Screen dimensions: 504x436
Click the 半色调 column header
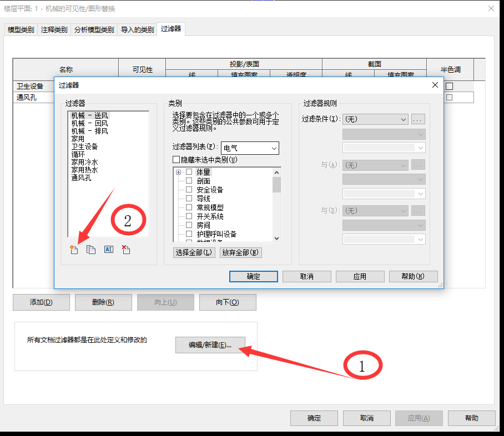(x=450, y=69)
